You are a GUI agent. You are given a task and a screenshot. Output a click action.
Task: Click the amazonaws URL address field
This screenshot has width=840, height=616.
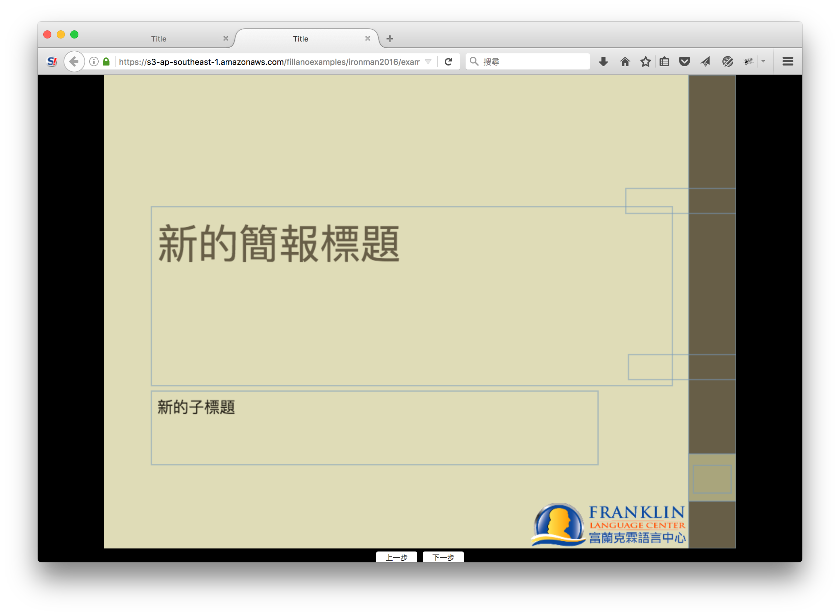click(269, 61)
